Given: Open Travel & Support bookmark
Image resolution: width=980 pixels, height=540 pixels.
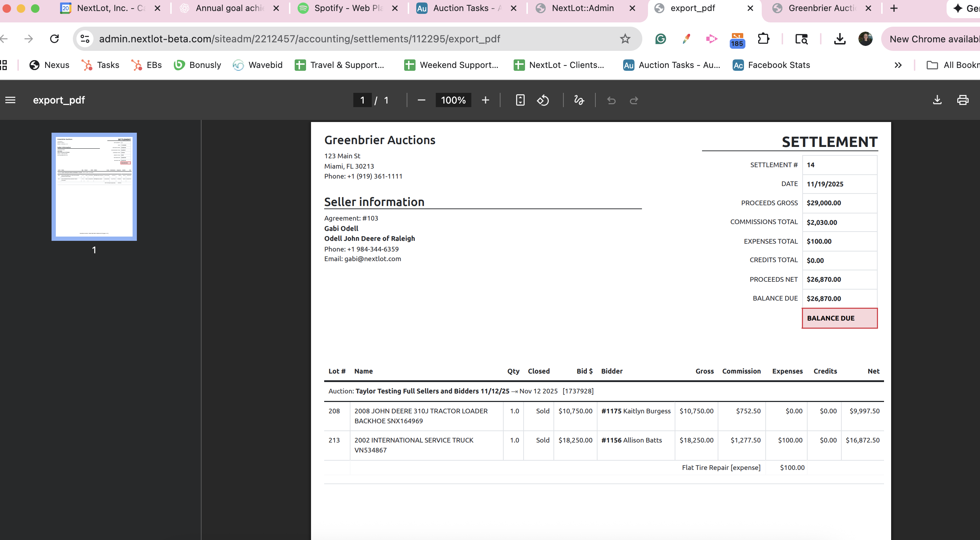Looking at the screenshot, I should click(x=339, y=65).
